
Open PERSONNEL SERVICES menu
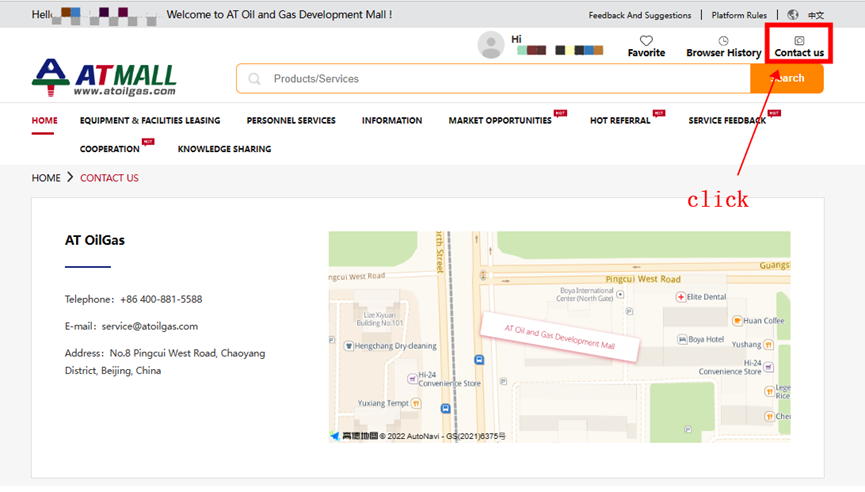click(291, 120)
